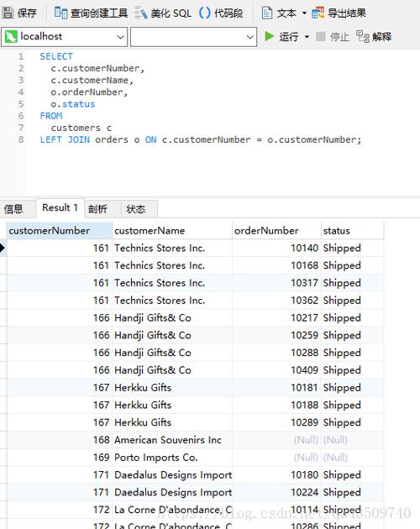Click the Beautify SQL (美化 SQL) icon
The width and height of the screenshot is (420, 529).
pyautogui.click(x=141, y=13)
